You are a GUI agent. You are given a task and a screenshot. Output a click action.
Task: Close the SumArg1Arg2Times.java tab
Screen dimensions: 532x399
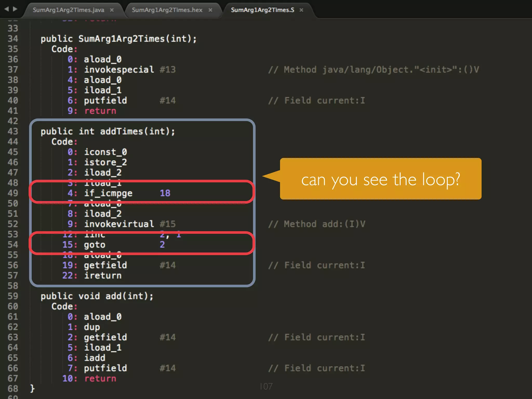(112, 10)
